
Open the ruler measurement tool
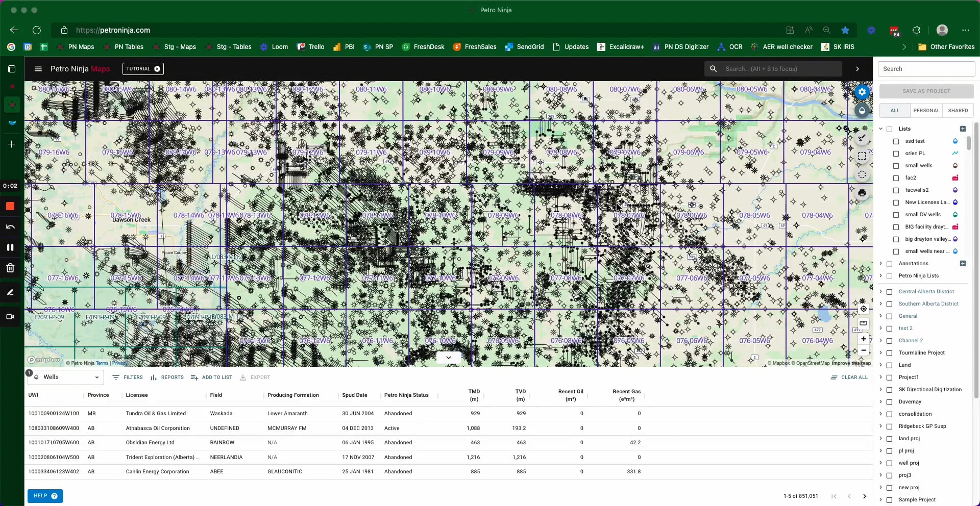(x=863, y=323)
